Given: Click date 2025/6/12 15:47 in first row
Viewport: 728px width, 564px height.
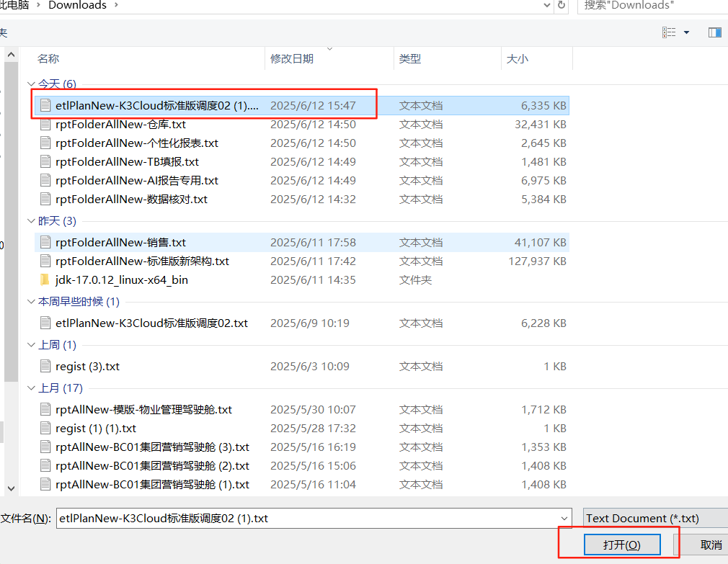Looking at the screenshot, I should coord(313,105).
